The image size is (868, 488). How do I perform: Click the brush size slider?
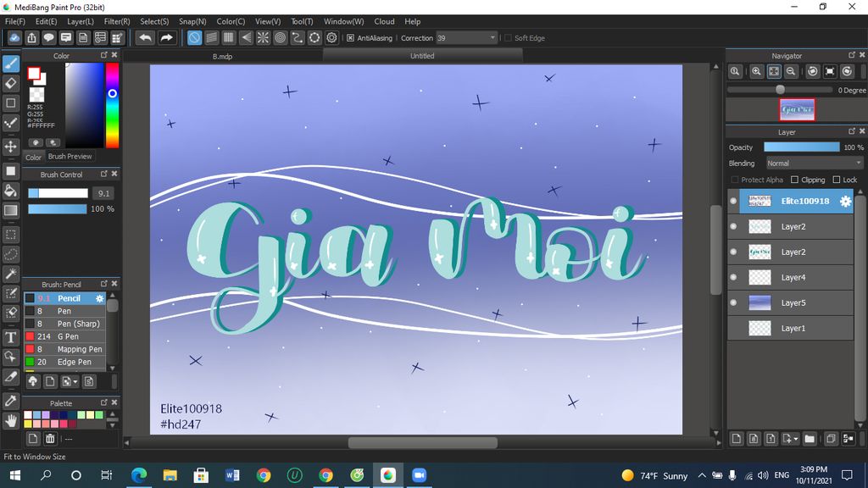(58, 193)
